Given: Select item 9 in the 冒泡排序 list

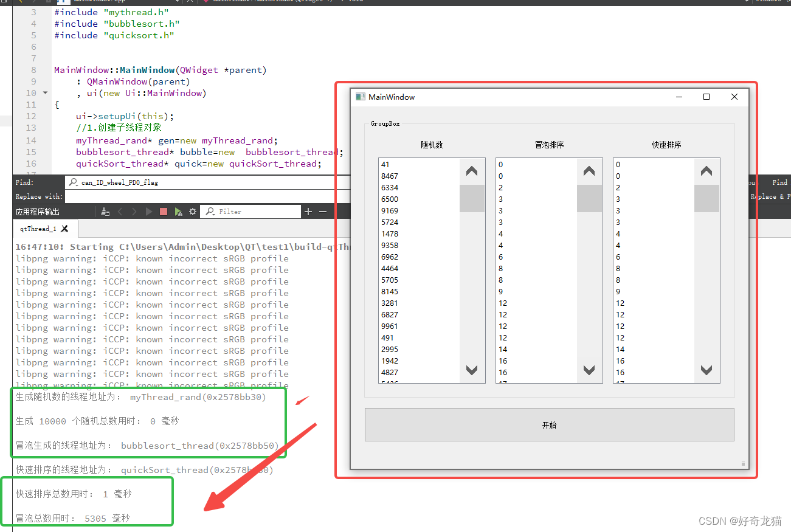Looking at the screenshot, I should (500, 291).
